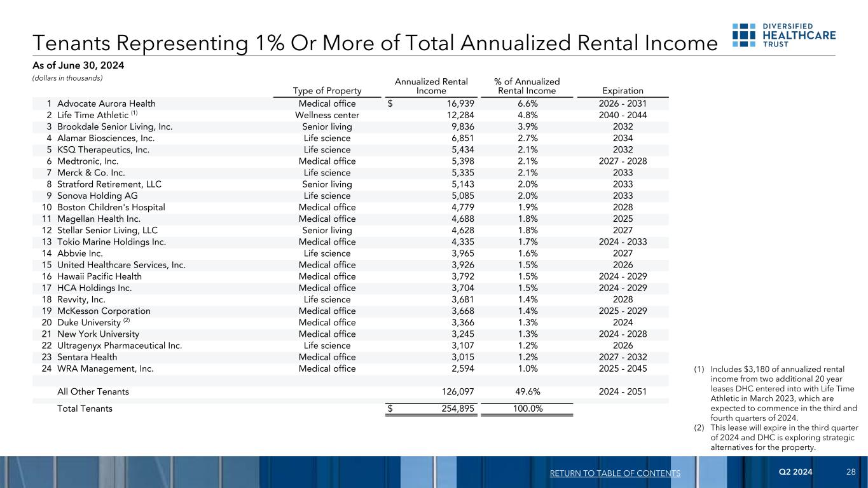The width and height of the screenshot is (868, 488).
Task: Click Magellan Health Inc. tenant name
Action: pyautogui.click(x=98, y=219)
